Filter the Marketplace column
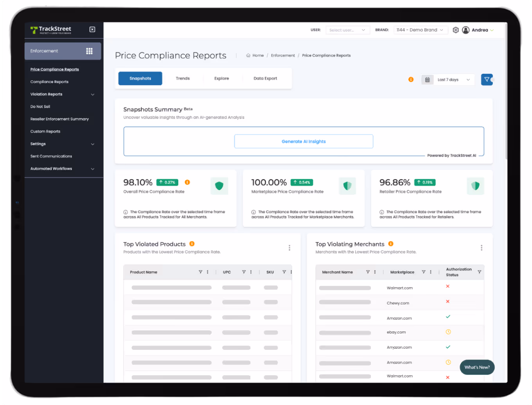The height and width of the screenshot is (405, 532). pos(424,272)
